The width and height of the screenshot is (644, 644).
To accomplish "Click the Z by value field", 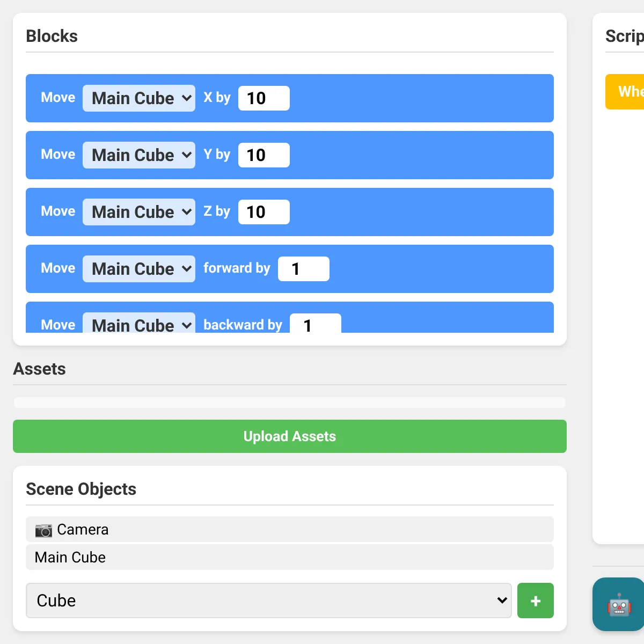I will click(x=264, y=212).
